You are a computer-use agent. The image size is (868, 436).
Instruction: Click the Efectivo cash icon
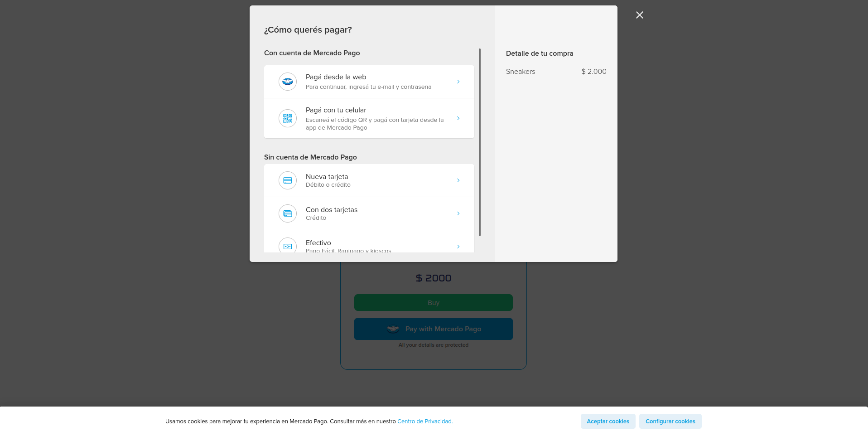[x=288, y=245]
